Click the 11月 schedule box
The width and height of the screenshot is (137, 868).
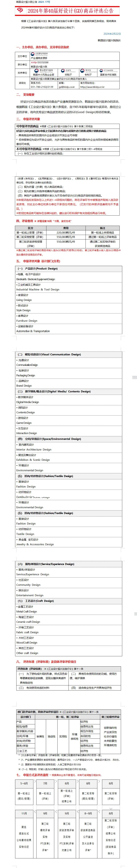(x=24, y=813)
